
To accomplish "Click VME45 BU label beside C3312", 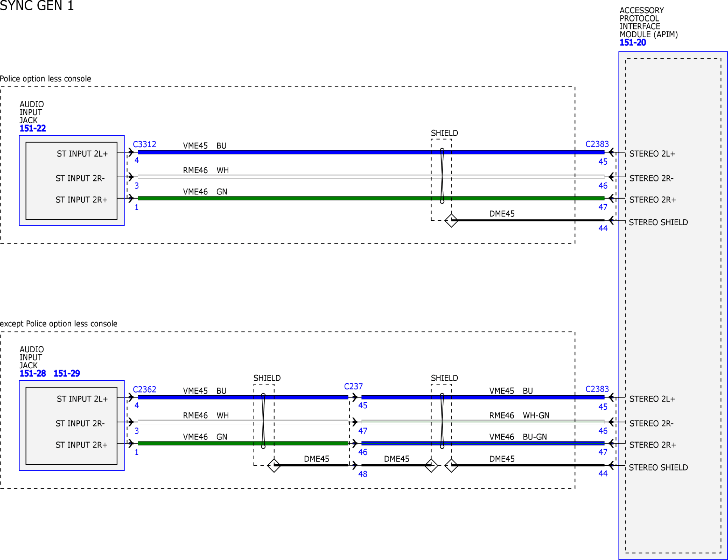I will pyautogui.click(x=205, y=146).
